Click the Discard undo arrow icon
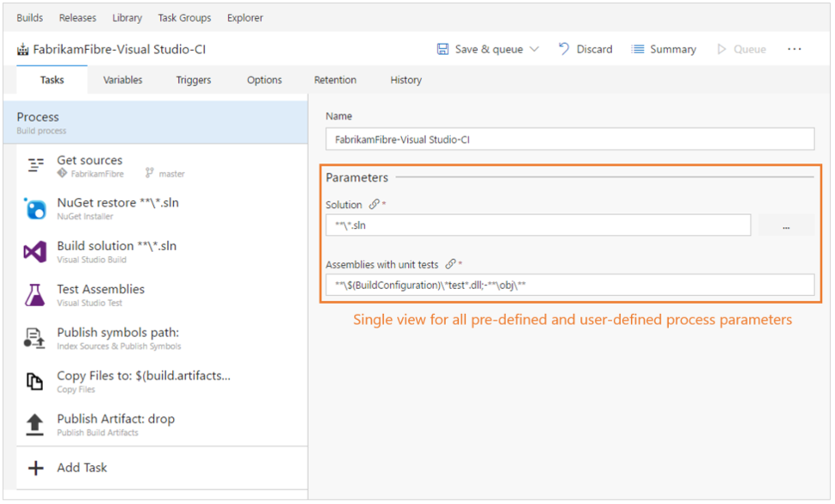835x504 pixels. click(x=564, y=49)
